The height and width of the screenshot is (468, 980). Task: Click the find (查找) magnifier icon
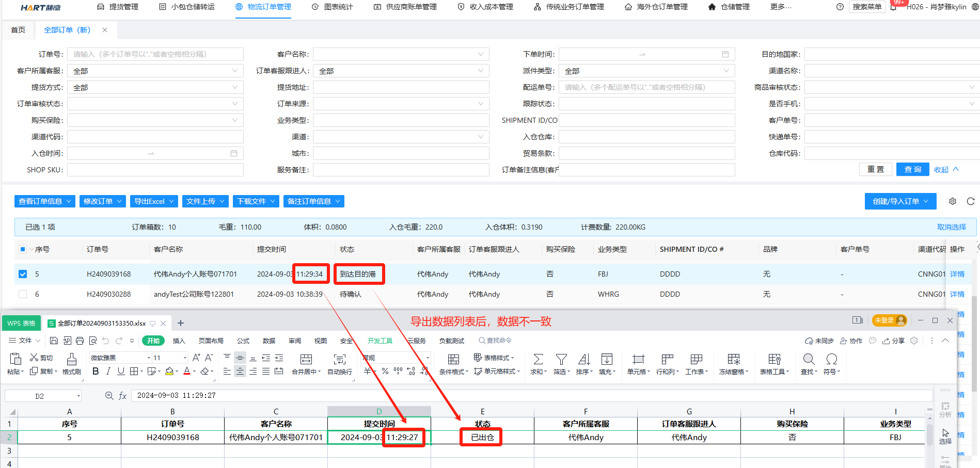809,360
